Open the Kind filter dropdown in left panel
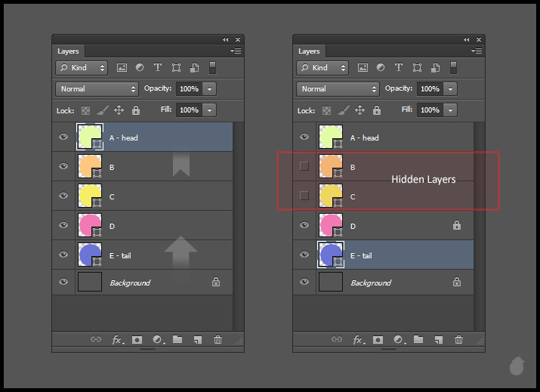This screenshot has width=540, height=392. (x=82, y=68)
